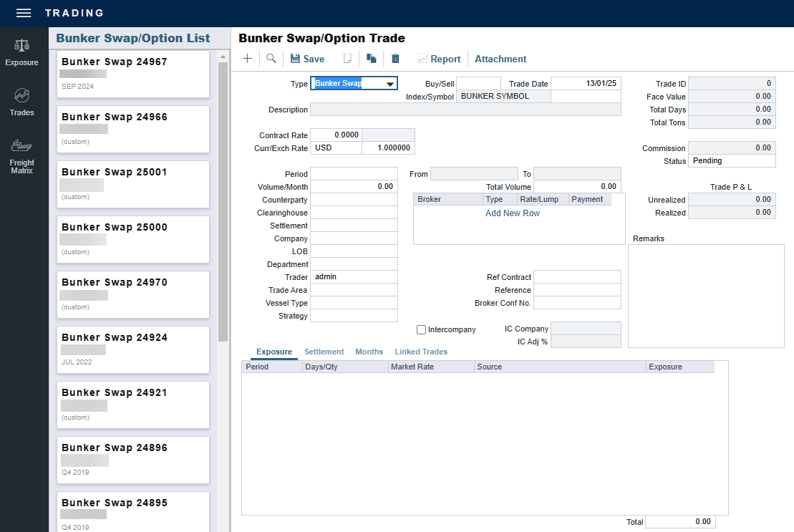Viewport: 794px width, 532px height.
Task: Open the Freight Matrix module
Action: click(x=21, y=157)
